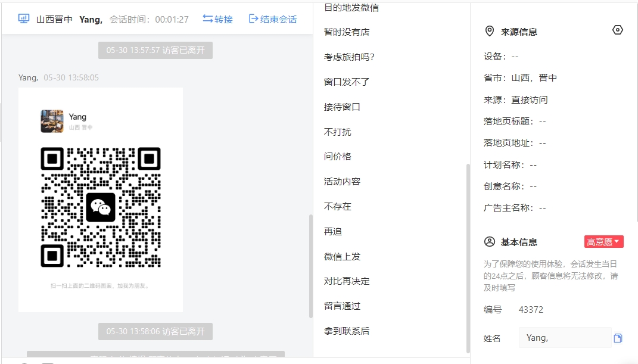
Task: Click the 创意名称 entry
Action: [511, 186]
